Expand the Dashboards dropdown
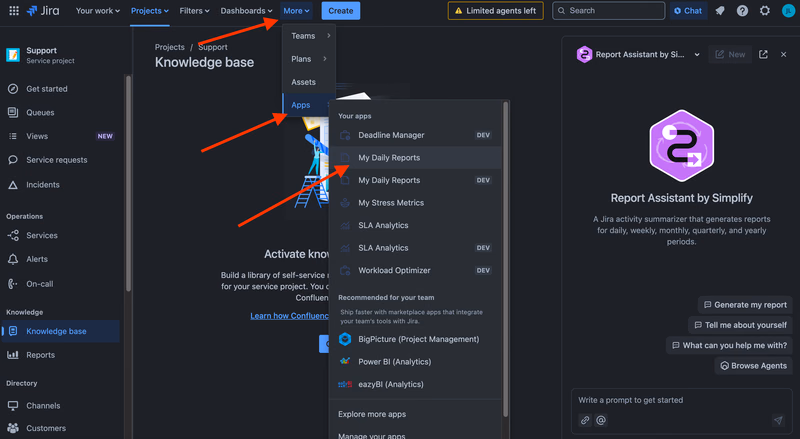Image resolution: width=800 pixels, height=439 pixels. 246,11
